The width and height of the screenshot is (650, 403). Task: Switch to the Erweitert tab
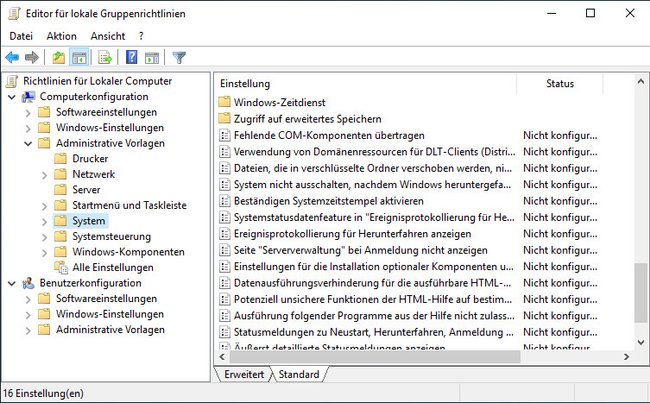244,374
